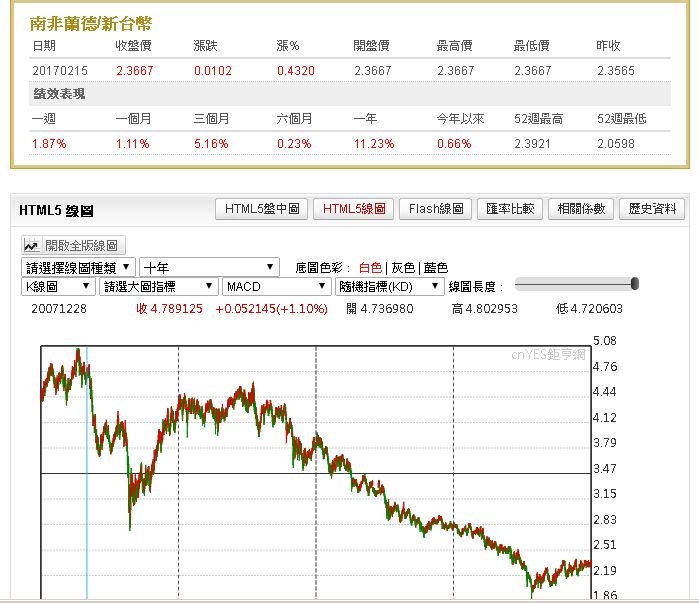The width and height of the screenshot is (699, 603).
Task: Click the previous close 2.3565
Action: [x=616, y=70]
